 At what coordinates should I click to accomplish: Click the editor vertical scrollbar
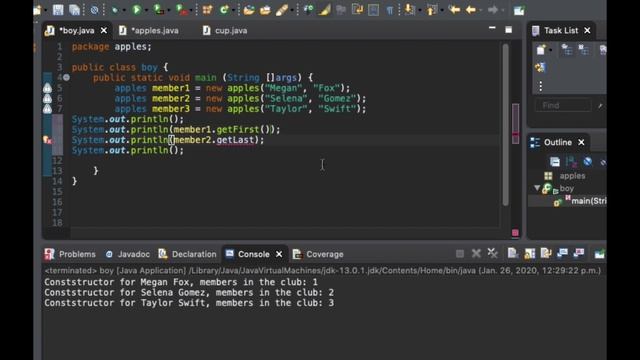point(505,124)
